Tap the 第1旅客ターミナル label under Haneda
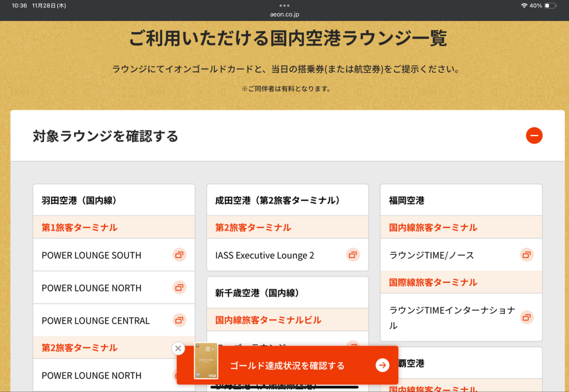Viewport: 569px width, 392px height. (x=79, y=227)
